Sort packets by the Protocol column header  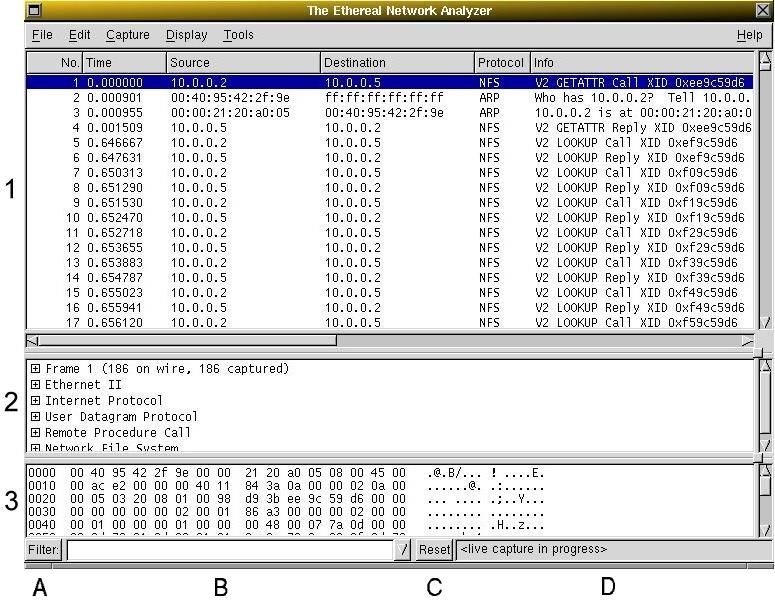502,63
